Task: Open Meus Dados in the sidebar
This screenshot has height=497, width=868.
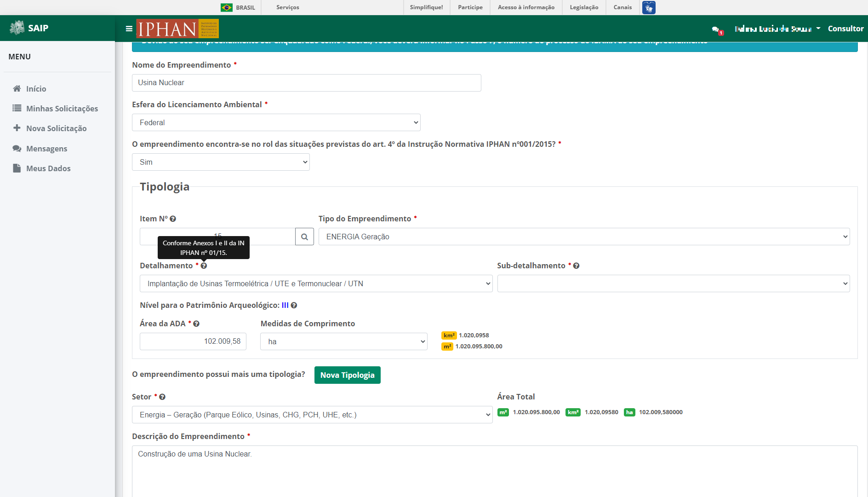Action: [48, 168]
